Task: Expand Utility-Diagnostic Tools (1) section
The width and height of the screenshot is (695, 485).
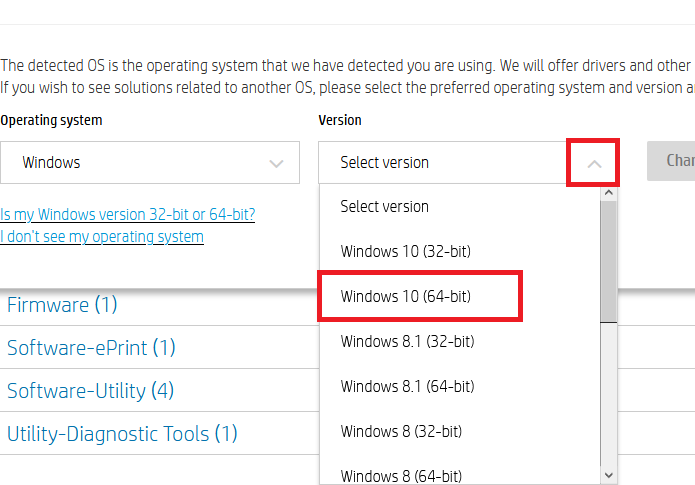Action: [x=122, y=434]
